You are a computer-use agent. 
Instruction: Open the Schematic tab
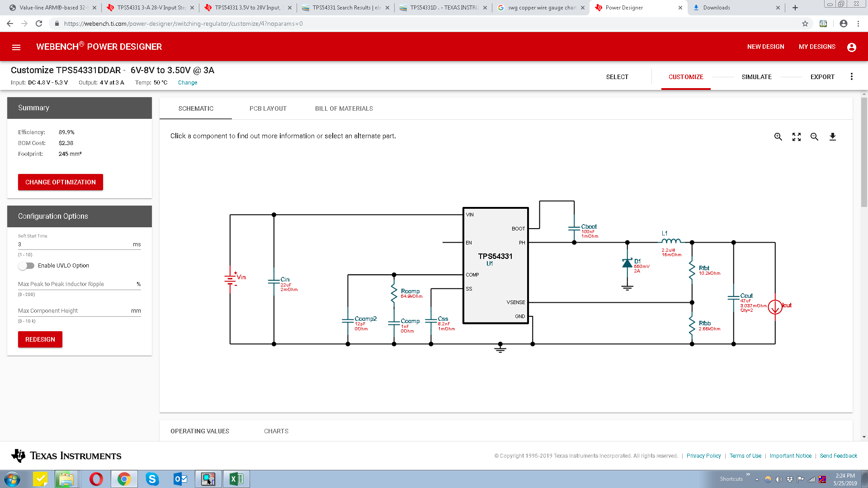[196, 108]
